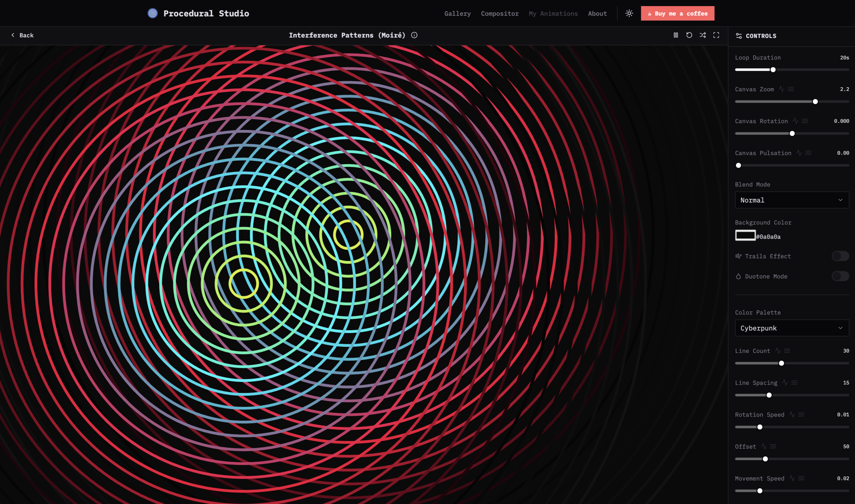This screenshot has width=855, height=504.
Task: Click the Loop Duration slider handle
Action: coord(773,70)
